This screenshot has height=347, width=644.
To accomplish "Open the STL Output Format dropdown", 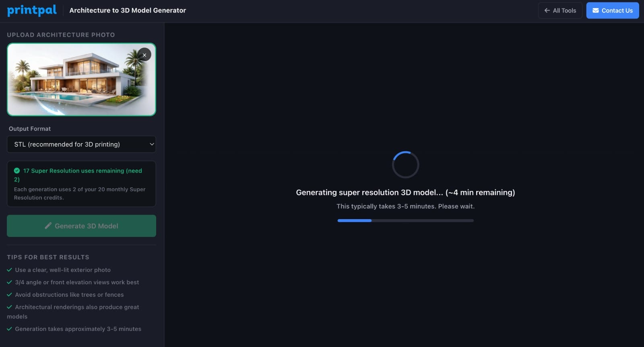I will click(x=80, y=144).
